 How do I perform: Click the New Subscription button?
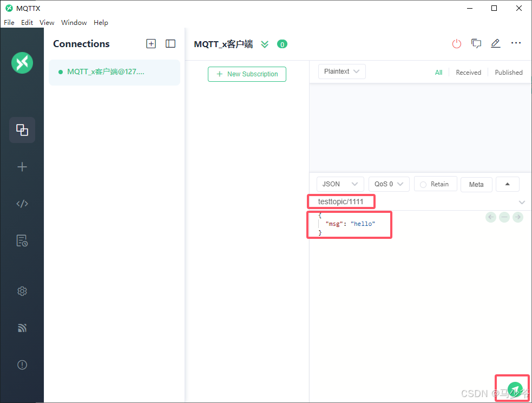(247, 74)
